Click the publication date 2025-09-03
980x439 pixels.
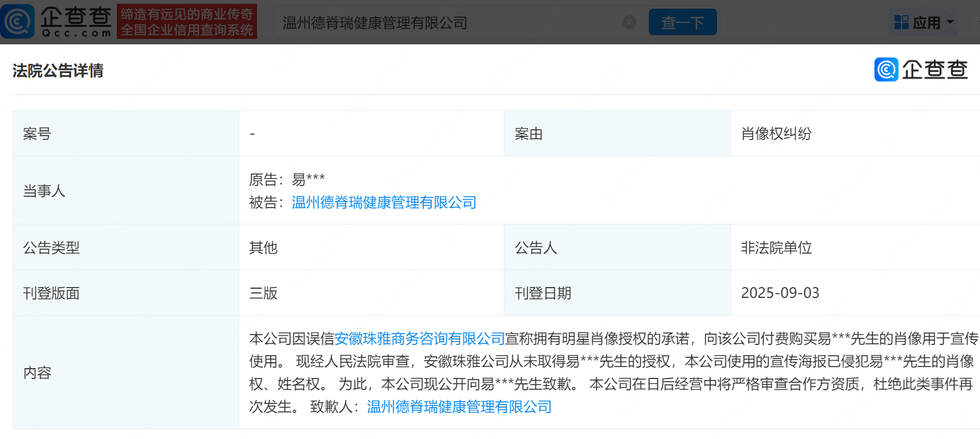coord(780,293)
